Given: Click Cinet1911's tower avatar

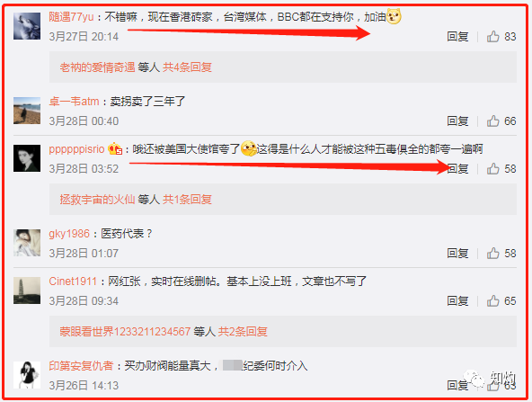Looking at the screenshot, I should [x=27, y=290].
